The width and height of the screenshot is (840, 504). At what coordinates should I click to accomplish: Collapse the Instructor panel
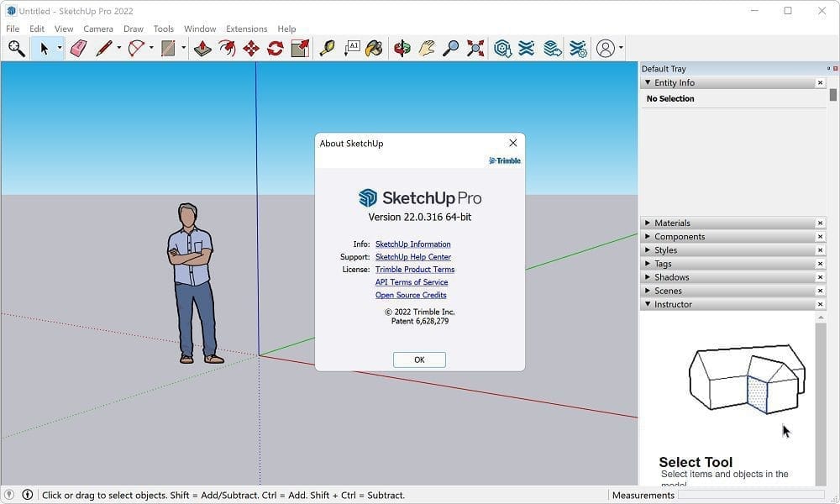648,304
